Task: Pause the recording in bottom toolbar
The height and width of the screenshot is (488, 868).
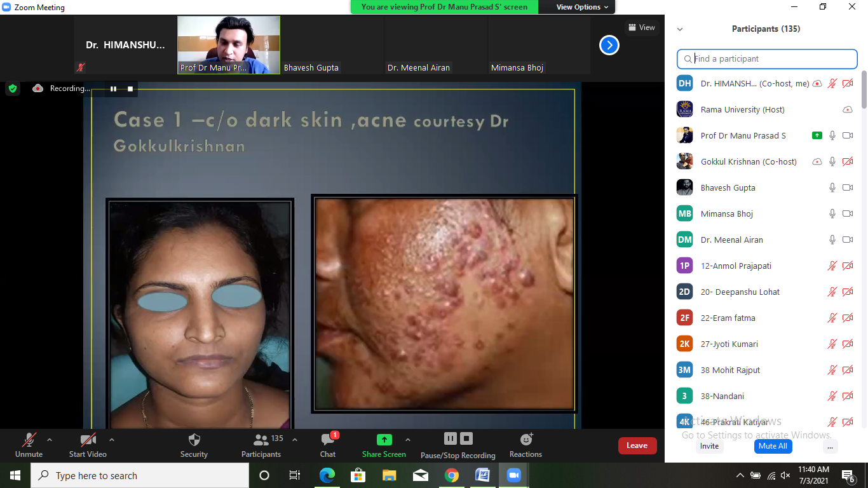Action: pos(451,438)
